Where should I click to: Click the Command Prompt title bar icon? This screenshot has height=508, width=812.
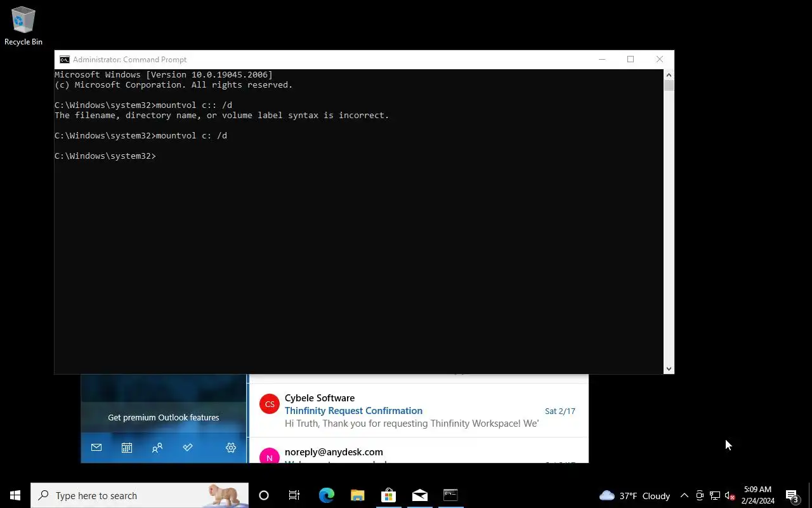tap(64, 60)
